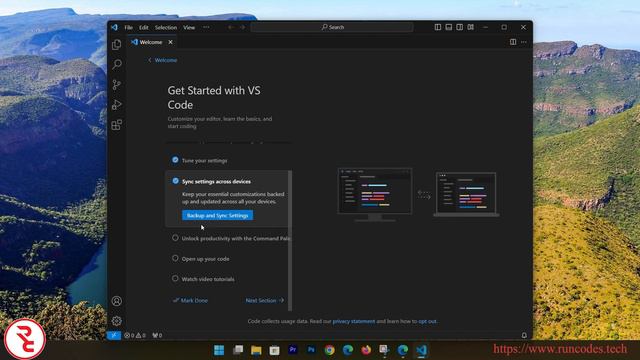Screen dimensions: 640x360
Task: Open the Search view in the activity bar
Action: pos(117,64)
